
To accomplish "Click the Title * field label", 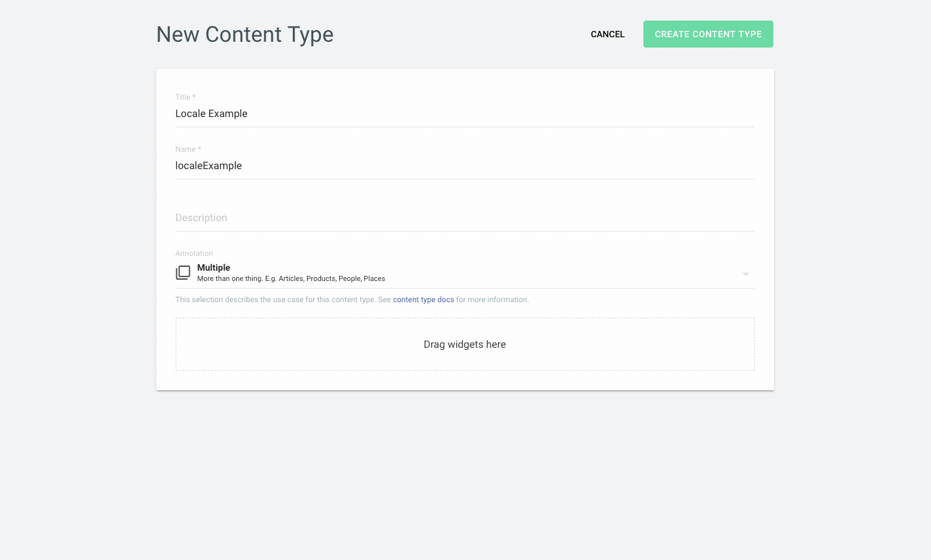I will [x=185, y=97].
